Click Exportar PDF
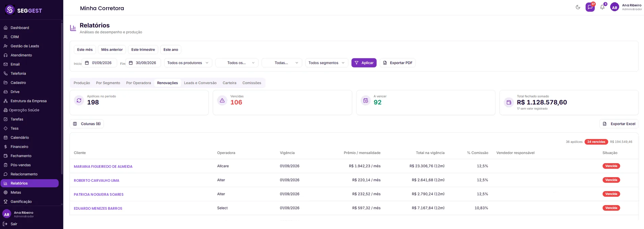Viewport: 644px width, 229px height. 398,63
